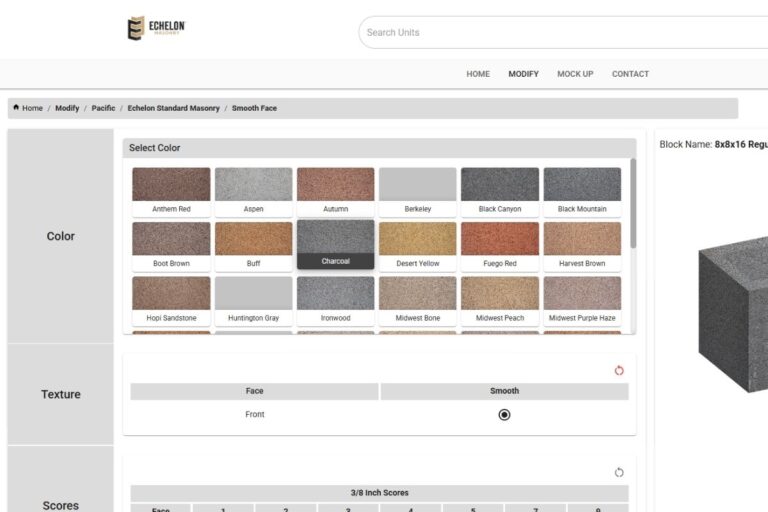Select the Smooth radio button for Front face
The image size is (768, 512).
coord(504,414)
